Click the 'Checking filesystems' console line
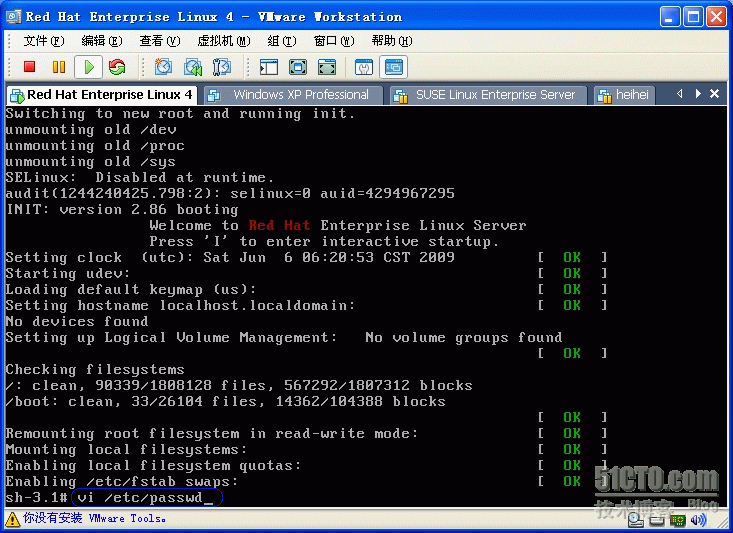Image resolution: width=733 pixels, height=533 pixels. point(95,370)
